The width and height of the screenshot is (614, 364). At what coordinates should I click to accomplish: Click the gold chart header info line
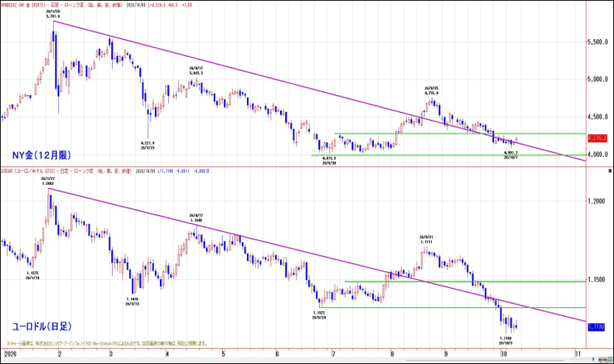point(97,5)
